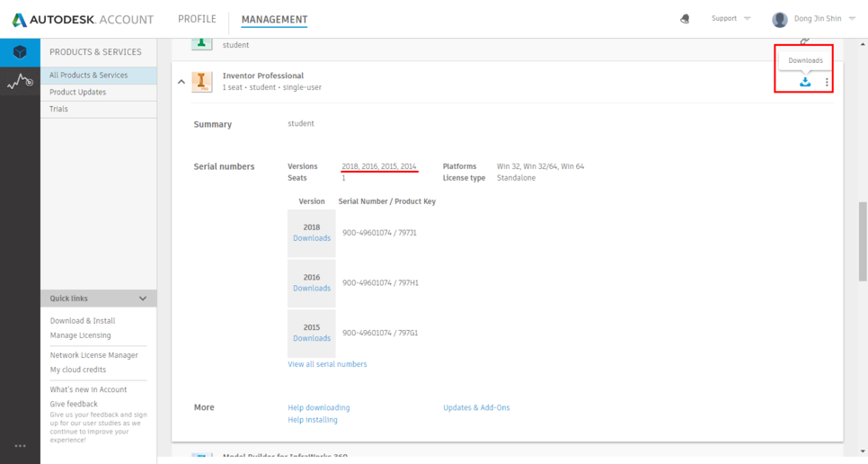Click the Inventor Professional product name
Viewport: 868px width, 464px height.
[263, 76]
